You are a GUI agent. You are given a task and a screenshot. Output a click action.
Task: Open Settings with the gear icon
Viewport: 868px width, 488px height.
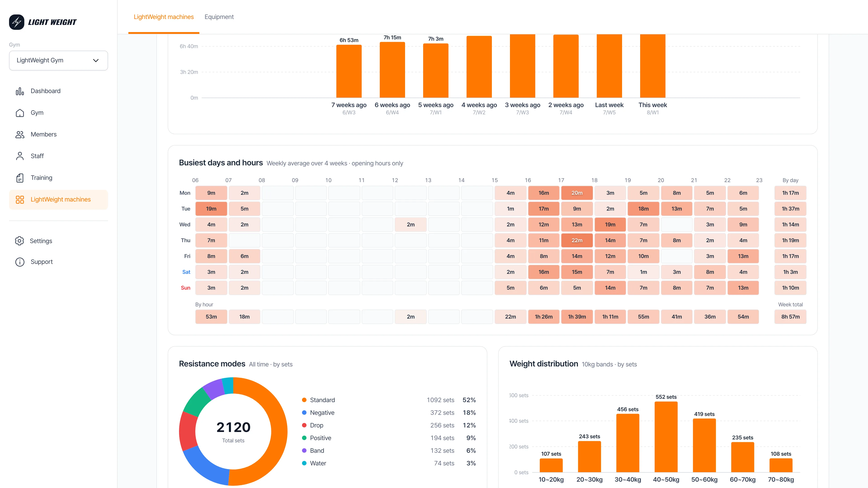(19, 241)
